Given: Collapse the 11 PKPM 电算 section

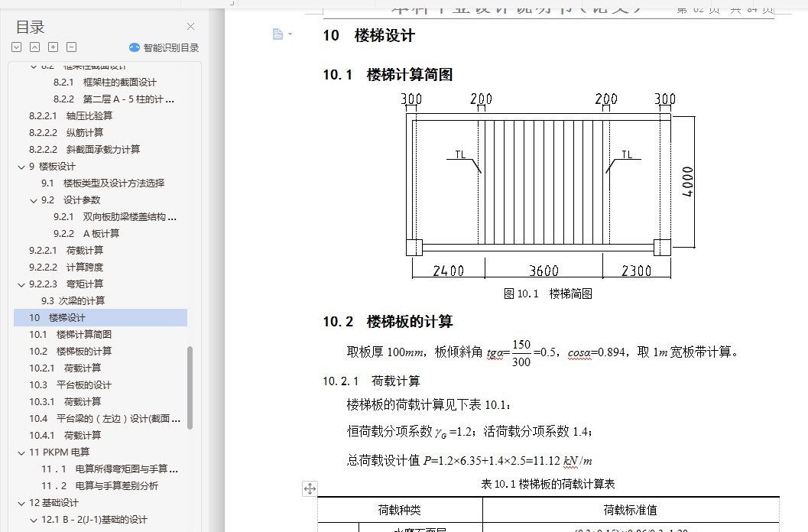Looking at the screenshot, I should [x=21, y=453].
